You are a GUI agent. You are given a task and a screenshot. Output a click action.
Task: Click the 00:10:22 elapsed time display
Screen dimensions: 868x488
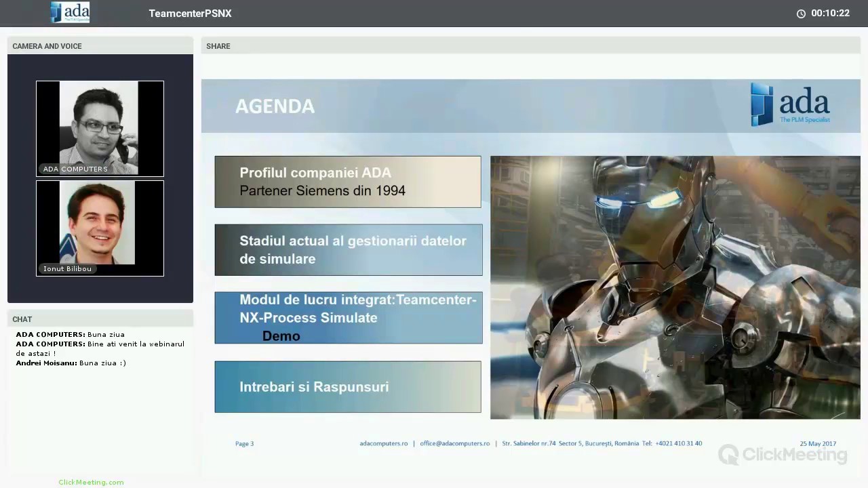coord(830,14)
